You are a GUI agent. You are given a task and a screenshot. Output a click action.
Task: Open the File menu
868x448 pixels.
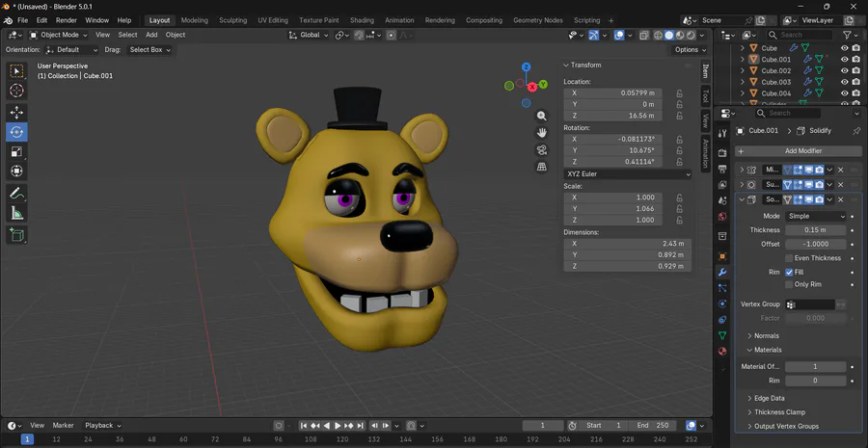click(23, 20)
